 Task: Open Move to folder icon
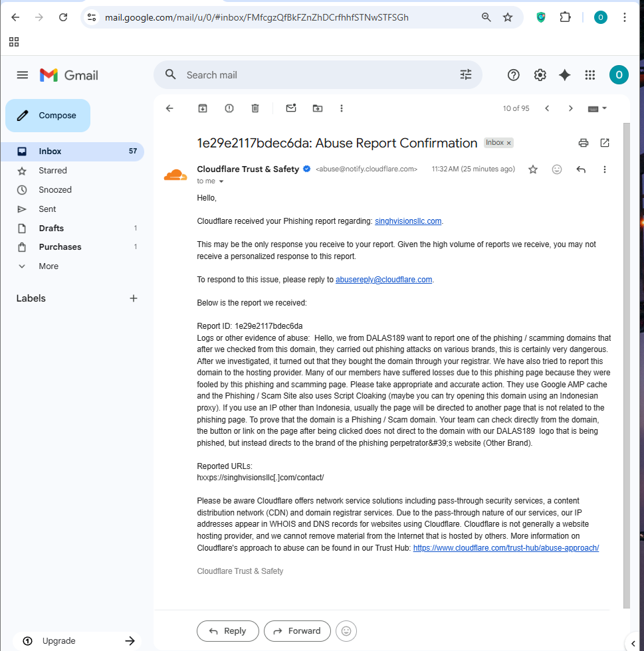[318, 108]
